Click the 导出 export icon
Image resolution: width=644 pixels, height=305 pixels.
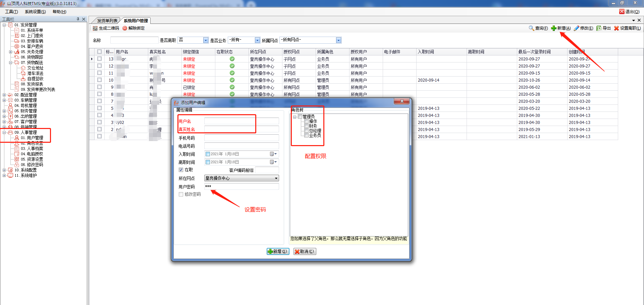599,28
